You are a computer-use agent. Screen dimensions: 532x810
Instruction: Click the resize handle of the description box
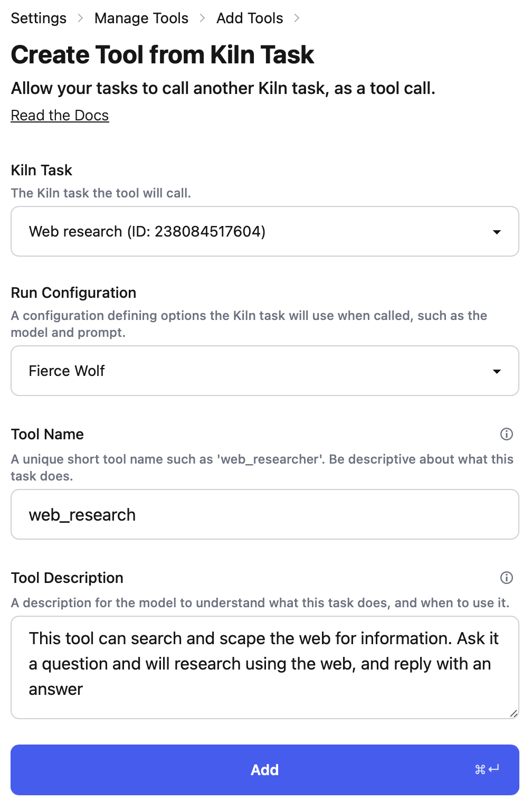click(x=514, y=713)
